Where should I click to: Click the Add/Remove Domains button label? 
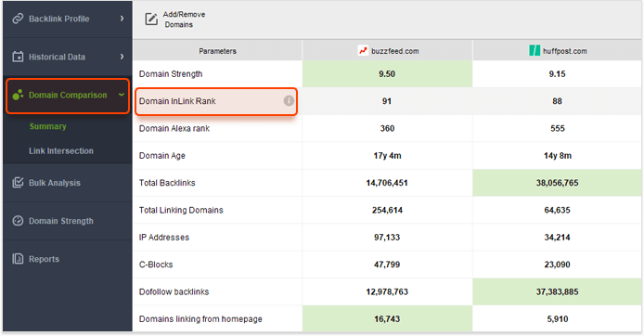(x=184, y=19)
